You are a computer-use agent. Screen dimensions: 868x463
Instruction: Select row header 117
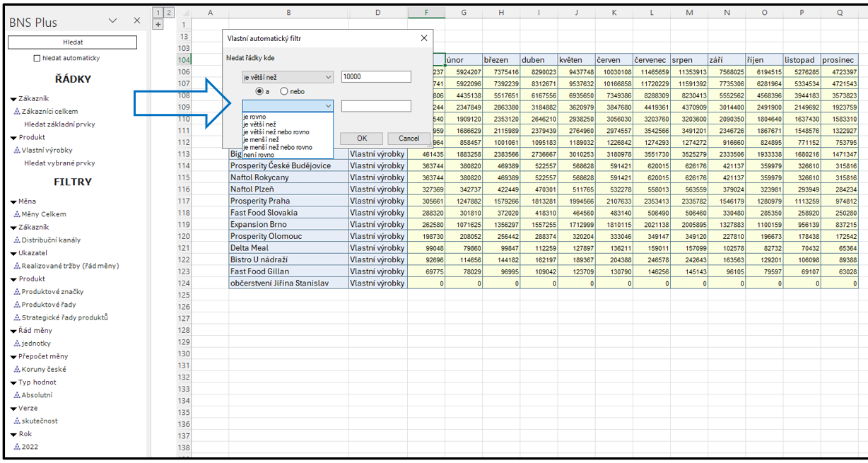(x=184, y=201)
